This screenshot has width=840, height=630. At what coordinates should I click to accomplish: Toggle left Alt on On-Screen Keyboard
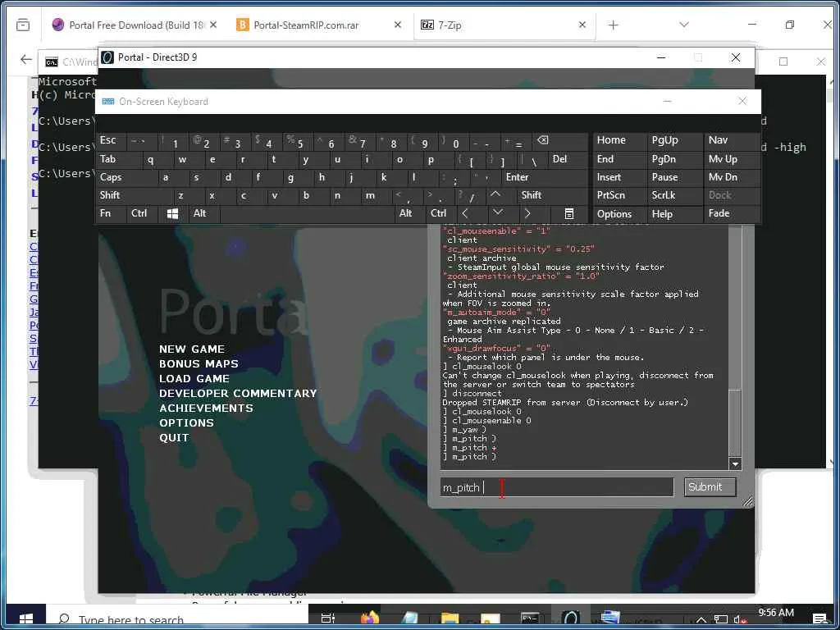(x=203, y=214)
